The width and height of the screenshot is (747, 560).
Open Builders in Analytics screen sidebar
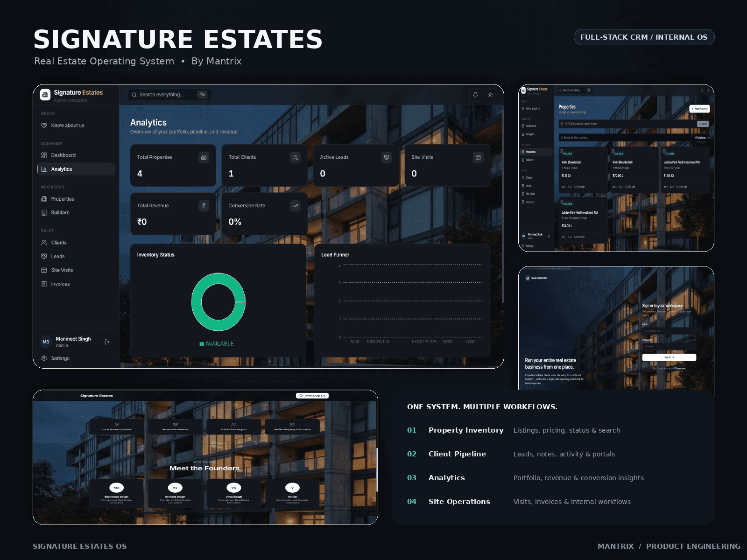coord(76,213)
